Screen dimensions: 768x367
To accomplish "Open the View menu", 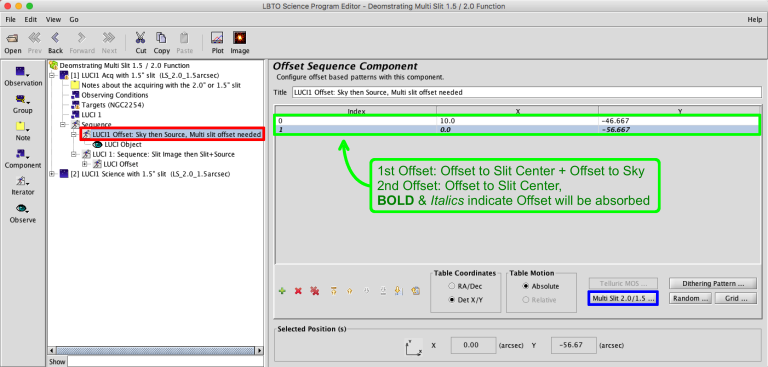I will pos(53,20).
